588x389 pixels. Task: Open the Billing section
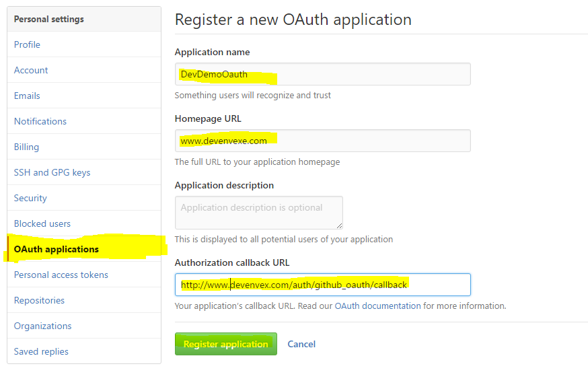click(26, 147)
